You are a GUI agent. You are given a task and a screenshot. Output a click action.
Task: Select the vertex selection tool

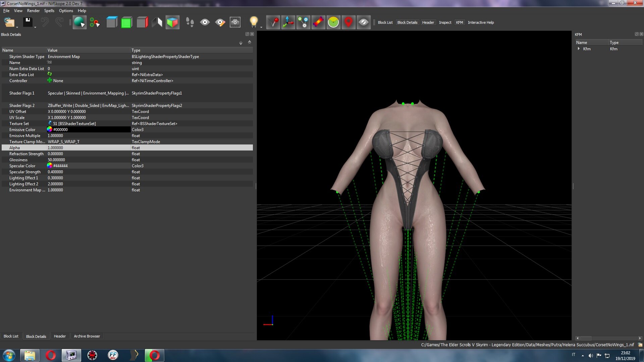pos(95,22)
